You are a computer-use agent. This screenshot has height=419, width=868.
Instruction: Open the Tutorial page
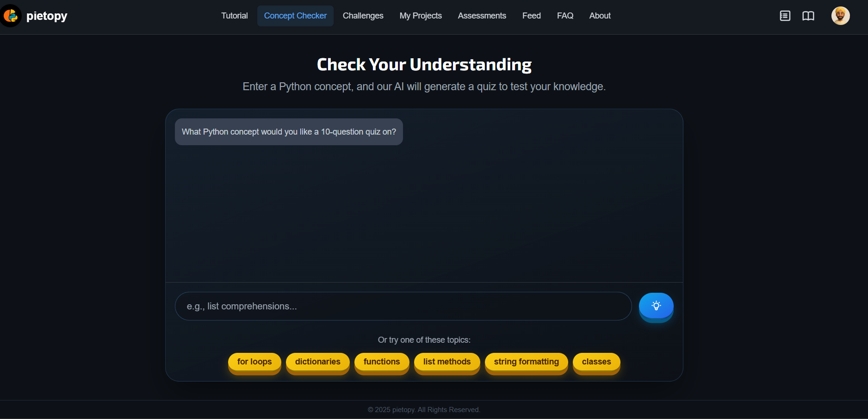pyautogui.click(x=234, y=15)
